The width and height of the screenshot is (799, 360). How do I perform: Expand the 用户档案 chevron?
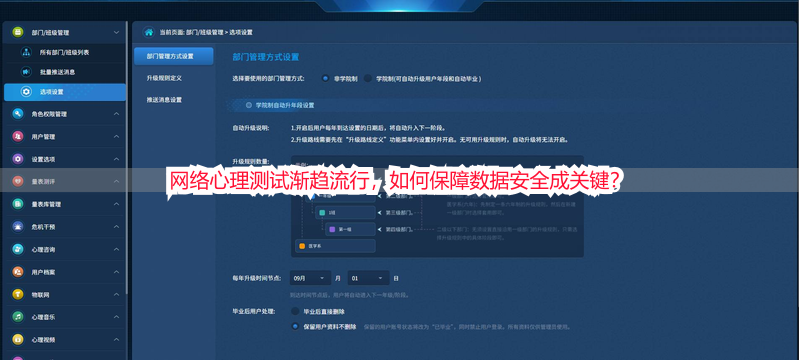tap(116, 272)
